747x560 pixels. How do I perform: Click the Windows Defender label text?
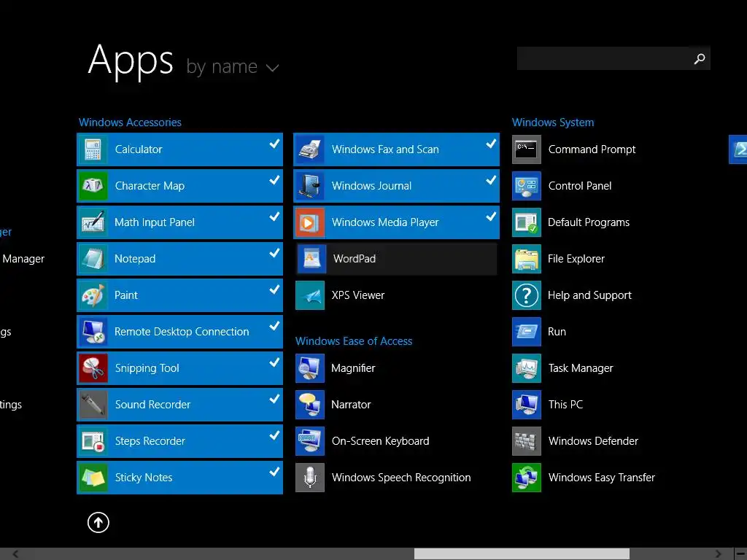pyautogui.click(x=593, y=441)
